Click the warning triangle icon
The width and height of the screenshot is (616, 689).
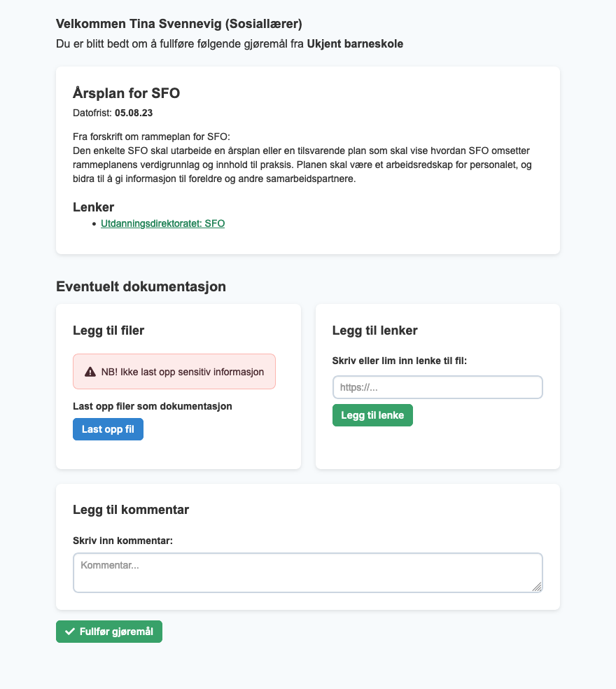click(x=90, y=372)
